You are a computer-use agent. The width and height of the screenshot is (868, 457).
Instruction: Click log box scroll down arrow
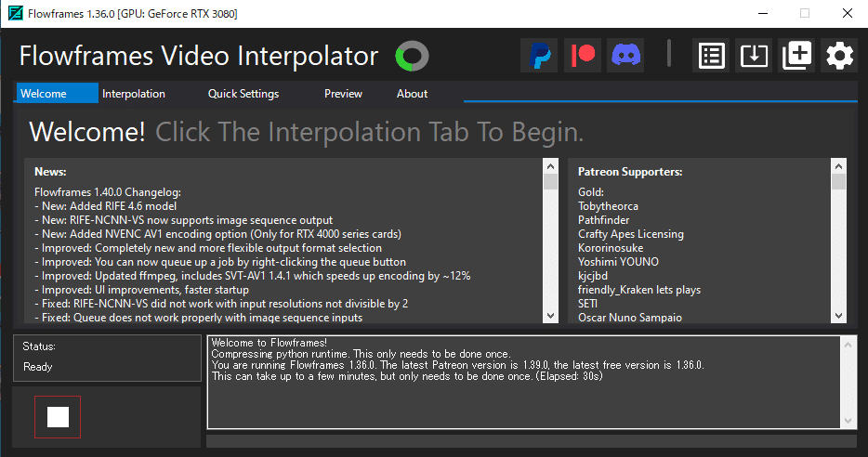[848, 421]
